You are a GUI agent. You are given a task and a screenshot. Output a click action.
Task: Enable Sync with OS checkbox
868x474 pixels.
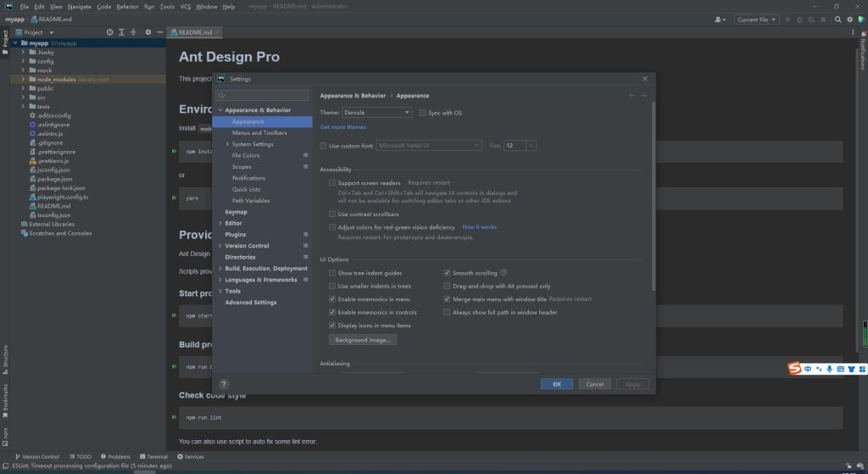(x=423, y=113)
